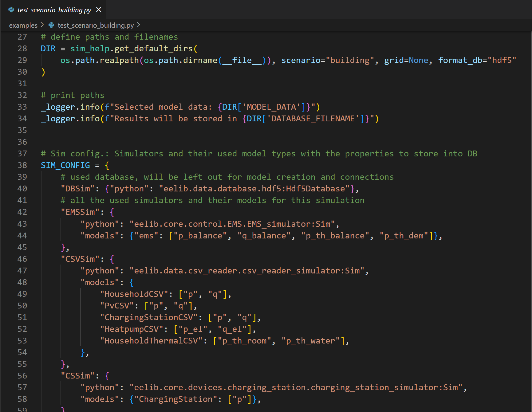Expand the chevron after the breadcrumb filename
532x412 pixels.
tap(138, 25)
